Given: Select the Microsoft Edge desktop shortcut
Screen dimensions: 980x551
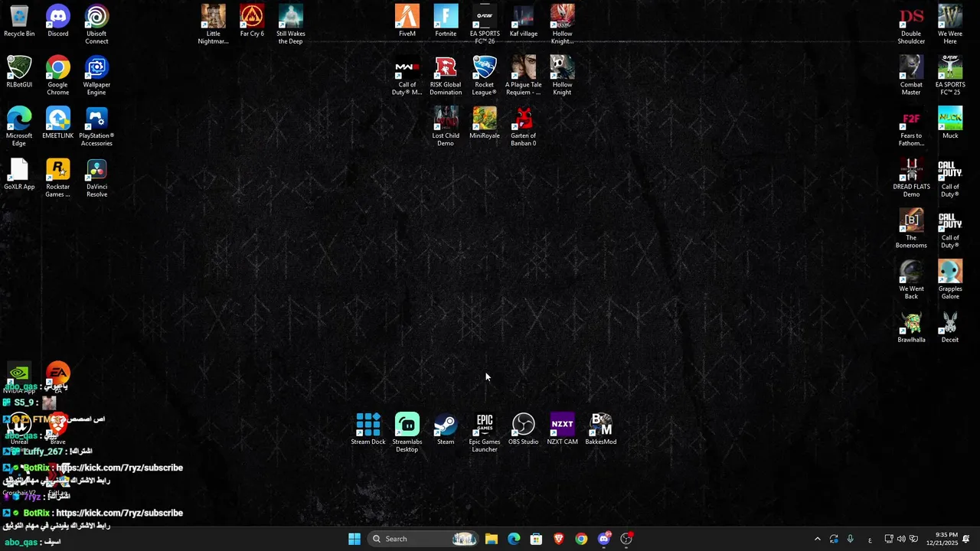Looking at the screenshot, I should pos(19,127).
